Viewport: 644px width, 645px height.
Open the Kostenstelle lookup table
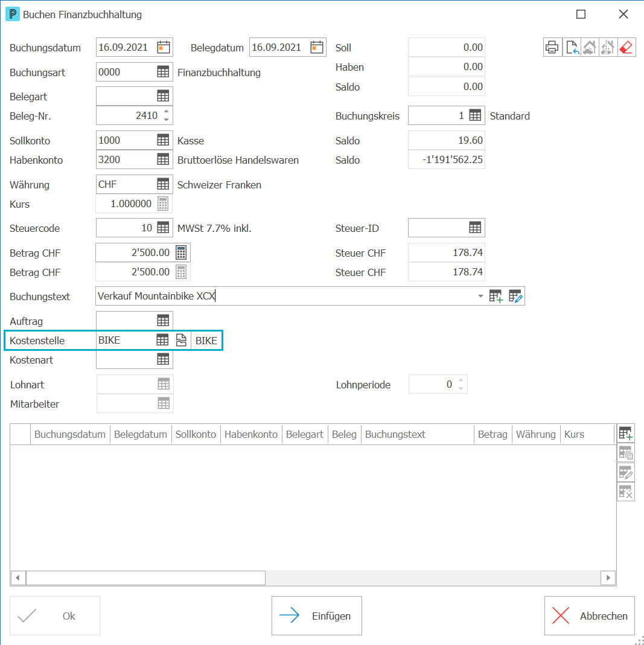pos(162,340)
